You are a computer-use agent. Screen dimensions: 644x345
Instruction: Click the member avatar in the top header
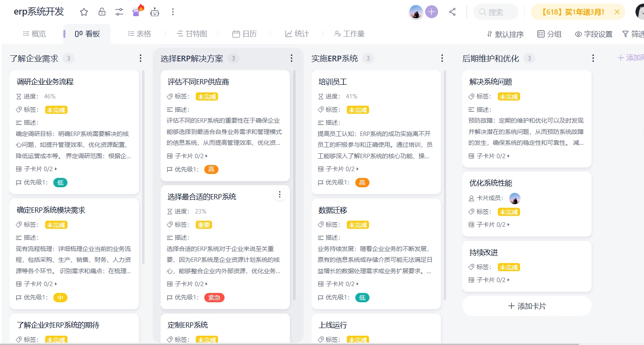(x=416, y=12)
